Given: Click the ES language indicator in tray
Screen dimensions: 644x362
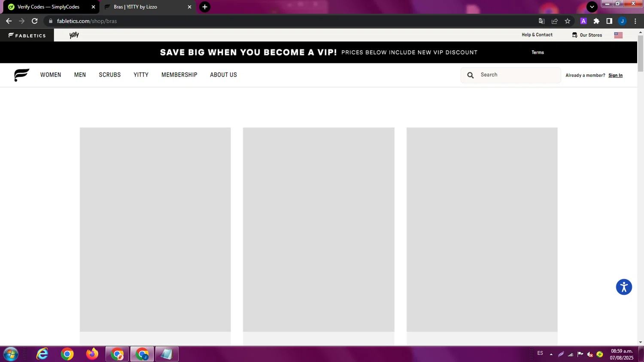Looking at the screenshot, I should coord(540,353).
